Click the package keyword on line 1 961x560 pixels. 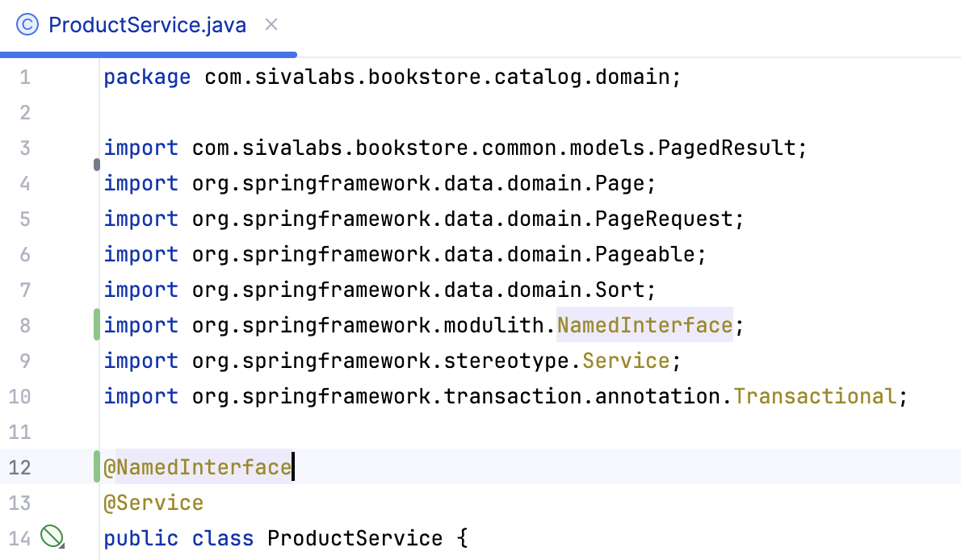pyautogui.click(x=147, y=77)
